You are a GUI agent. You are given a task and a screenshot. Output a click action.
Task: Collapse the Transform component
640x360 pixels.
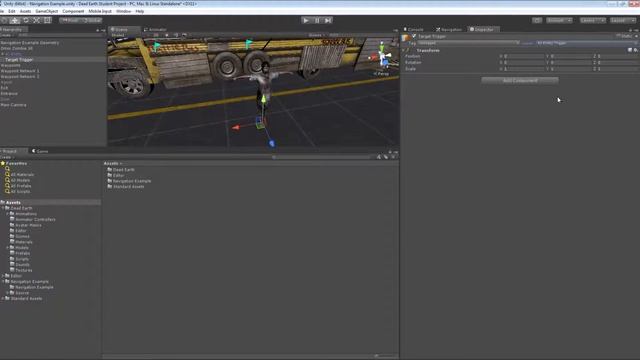pyautogui.click(x=404, y=50)
